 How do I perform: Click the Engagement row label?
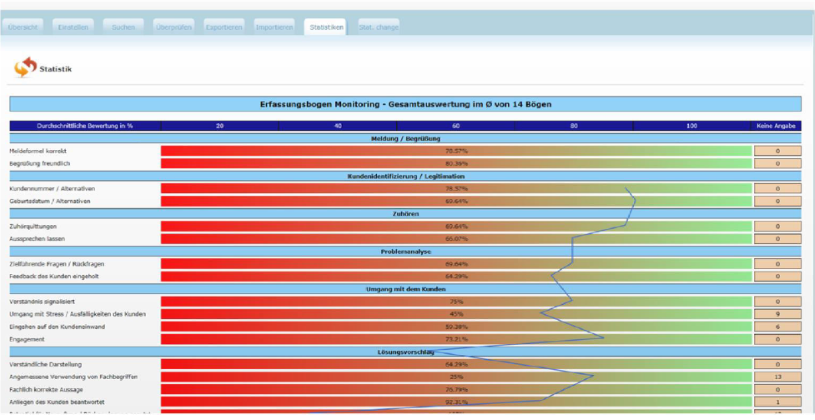pos(30,339)
